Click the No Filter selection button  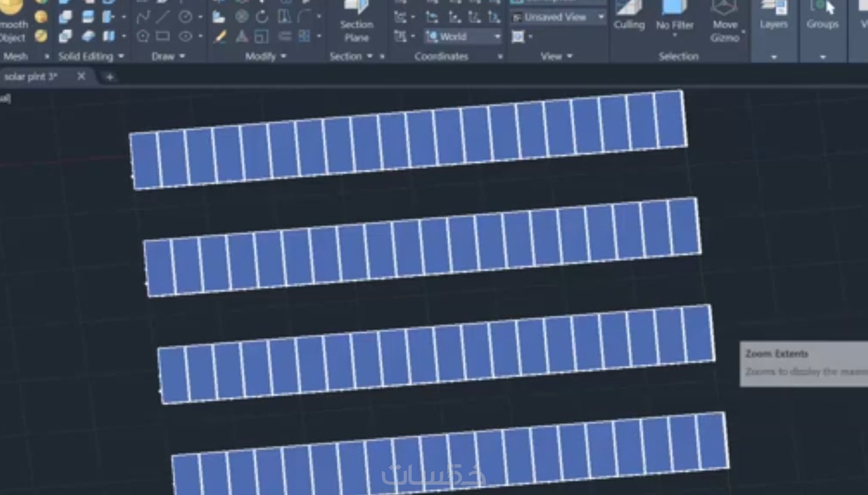pyautogui.click(x=674, y=15)
